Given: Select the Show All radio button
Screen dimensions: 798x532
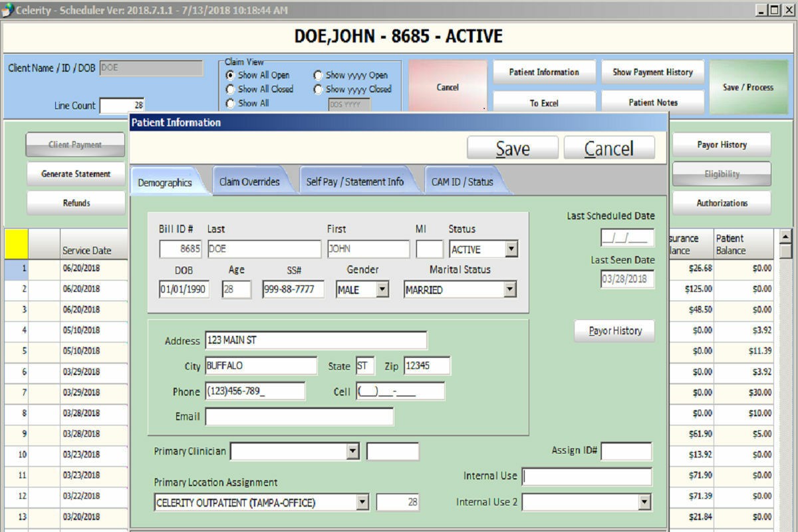Looking at the screenshot, I should (231, 103).
